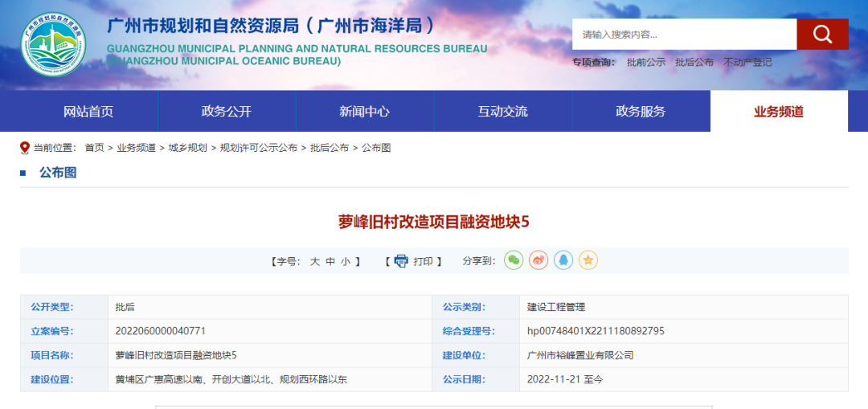Click the 公示类别 label
This screenshot has width=868, height=409.
click(464, 307)
